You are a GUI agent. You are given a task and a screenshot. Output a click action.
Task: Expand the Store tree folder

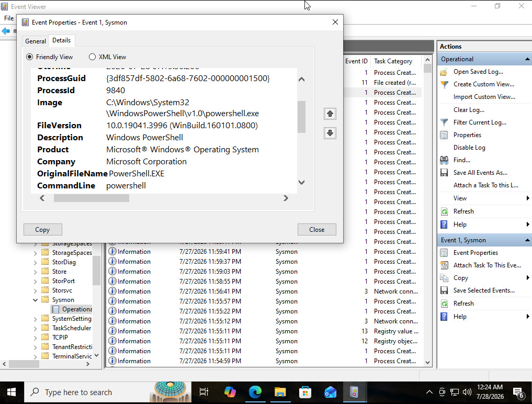(35, 272)
